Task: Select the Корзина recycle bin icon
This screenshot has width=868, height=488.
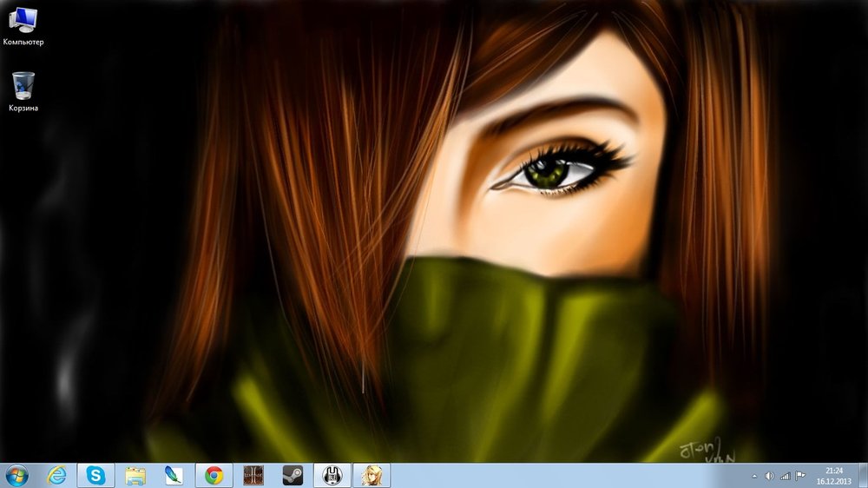Action: [23, 90]
